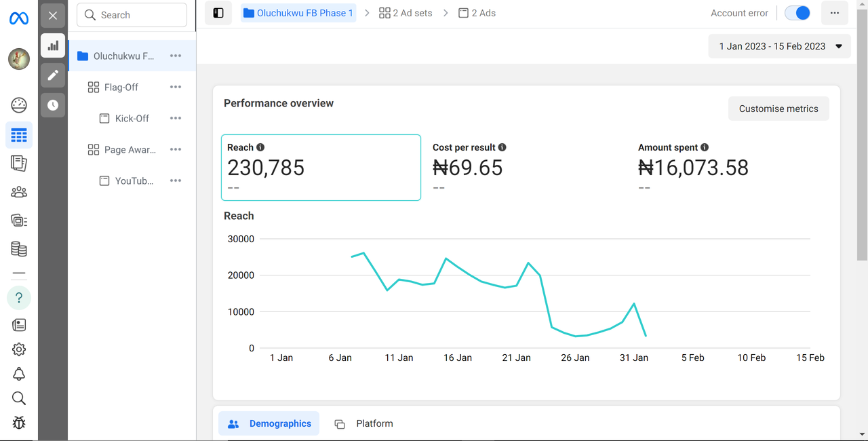Image resolution: width=868 pixels, height=441 pixels.
Task: Select the Kick-Off ad in tree
Action: pyautogui.click(x=132, y=118)
